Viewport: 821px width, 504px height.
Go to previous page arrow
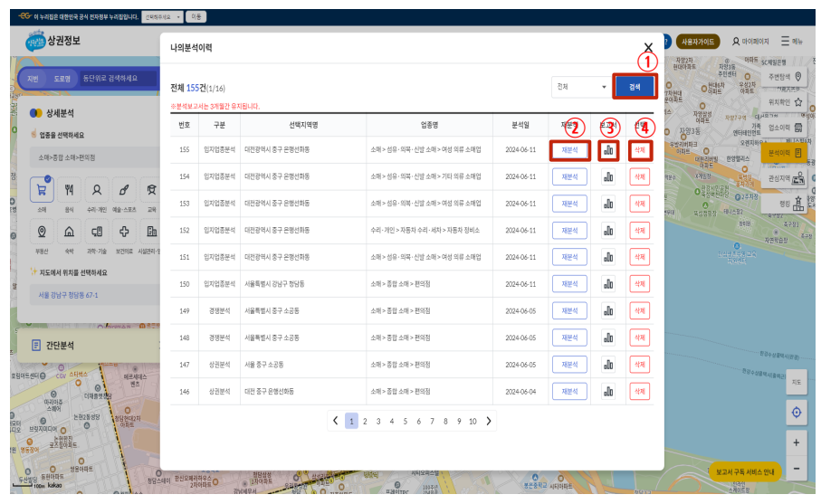(x=336, y=421)
